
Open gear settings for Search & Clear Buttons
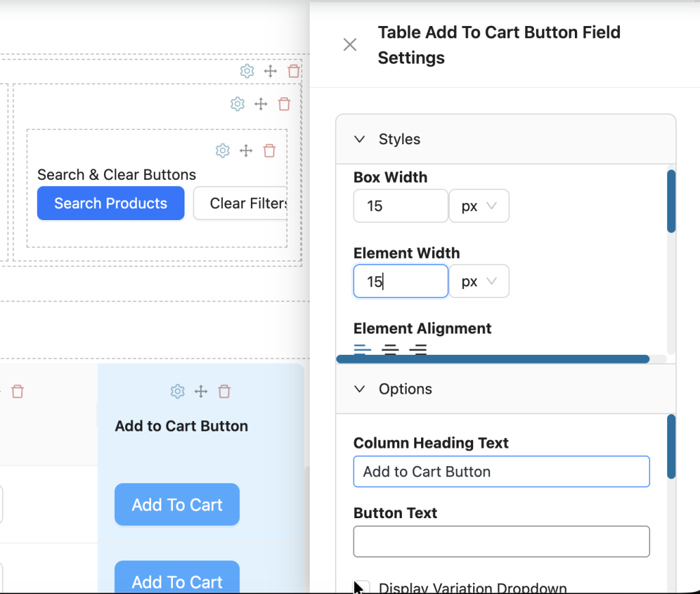(222, 150)
